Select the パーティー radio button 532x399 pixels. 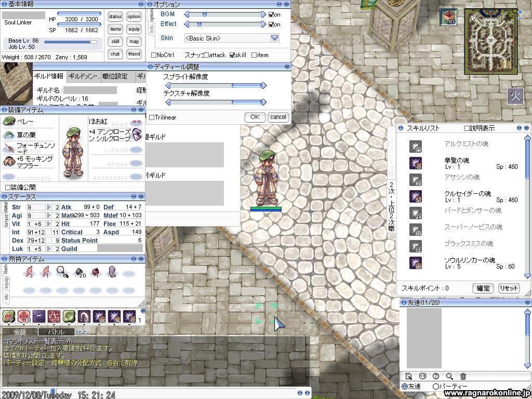click(436, 387)
